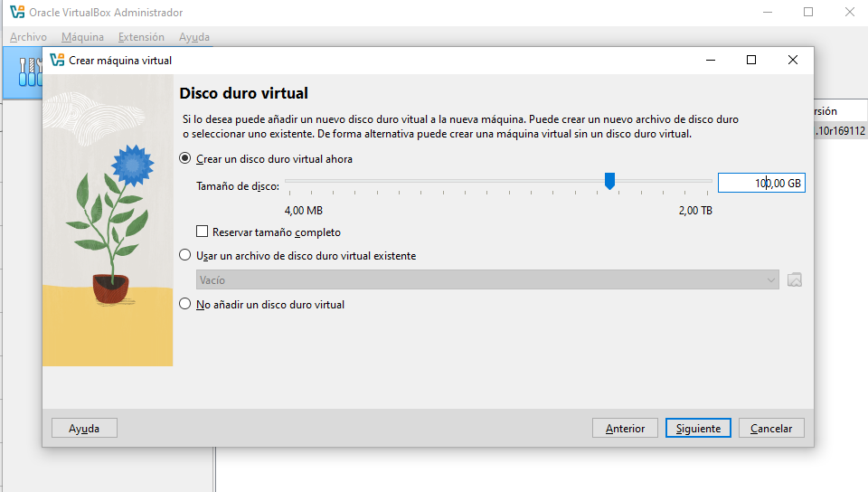Maximize the Oracle VirtualBox Administrador window

click(808, 12)
